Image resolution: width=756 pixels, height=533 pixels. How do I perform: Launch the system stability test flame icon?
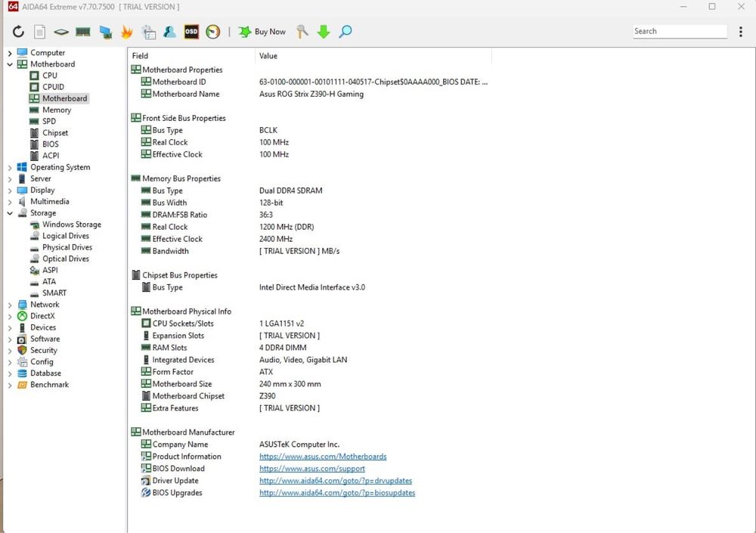pos(127,32)
